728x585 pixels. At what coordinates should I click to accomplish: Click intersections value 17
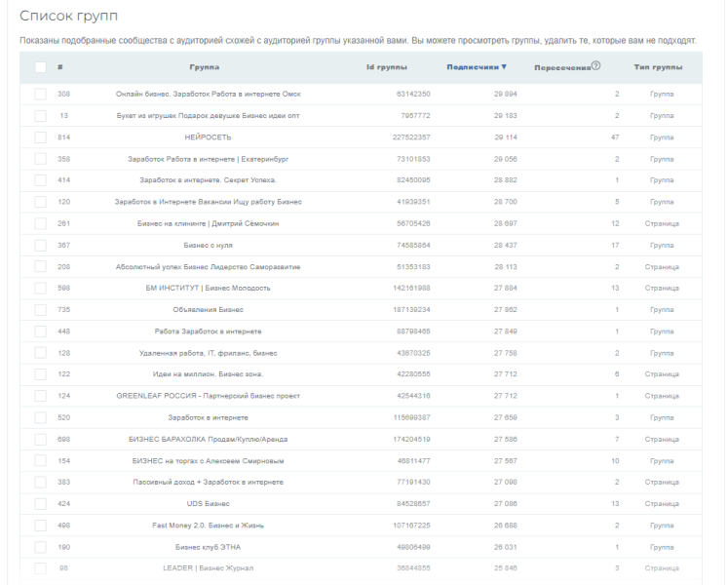(615, 245)
